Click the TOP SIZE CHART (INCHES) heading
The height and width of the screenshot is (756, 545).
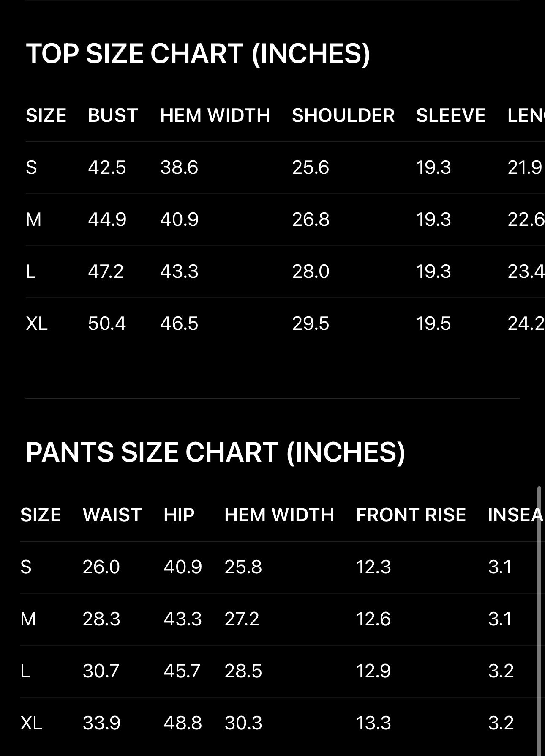point(198,54)
